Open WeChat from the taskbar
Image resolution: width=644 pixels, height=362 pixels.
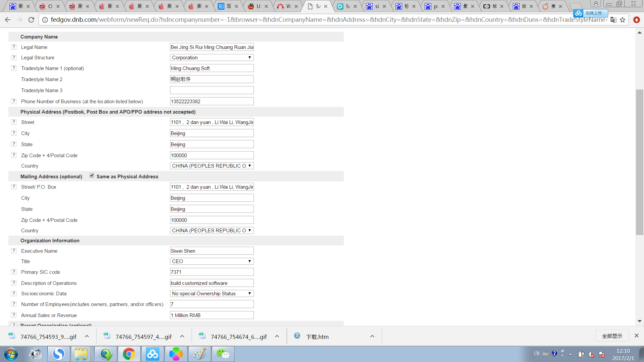[223, 354]
